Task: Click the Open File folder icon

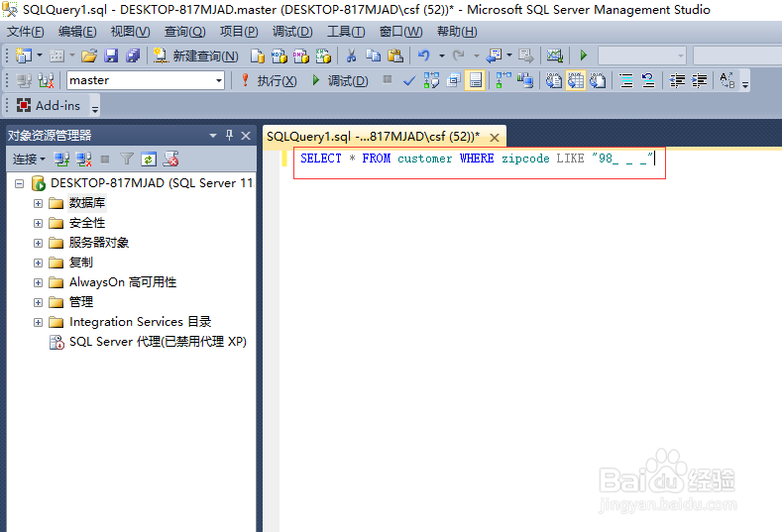Action: [89, 55]
